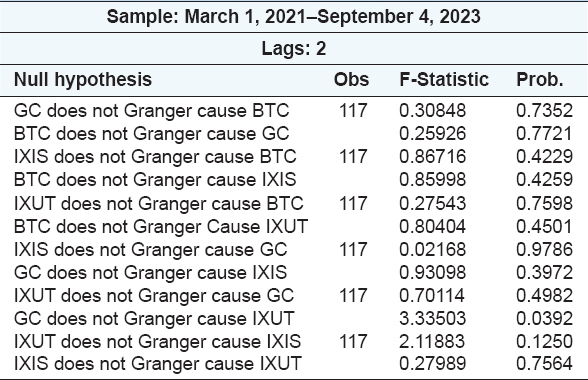The height and width of the screenshot is (380, 588).
Task: Select row BTC does not Granger cause IXIS
Action: click(x=294, y=180)
